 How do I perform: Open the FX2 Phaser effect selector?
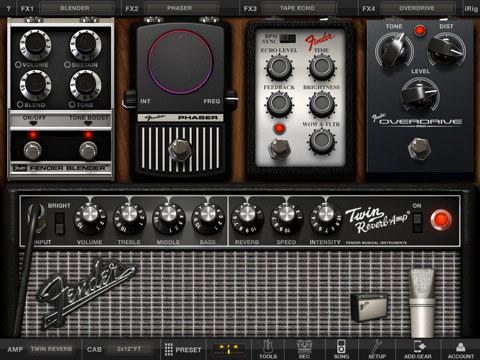180,8
